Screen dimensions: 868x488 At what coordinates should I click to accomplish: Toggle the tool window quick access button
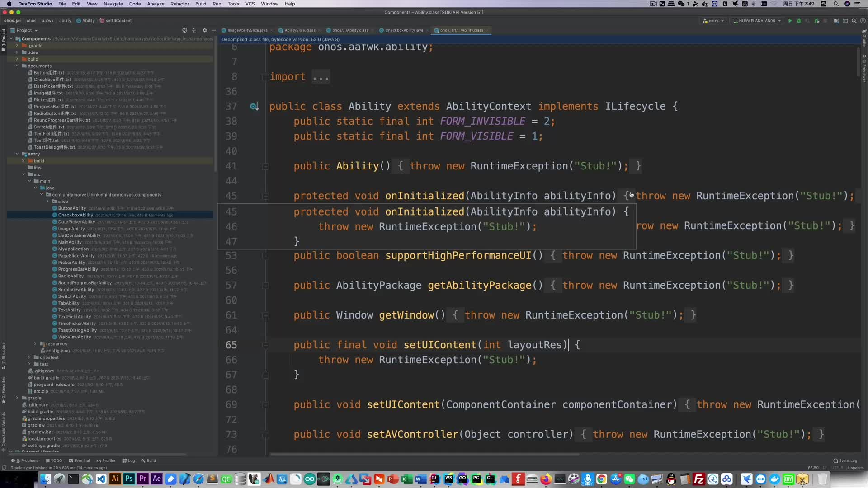point(4,468)
